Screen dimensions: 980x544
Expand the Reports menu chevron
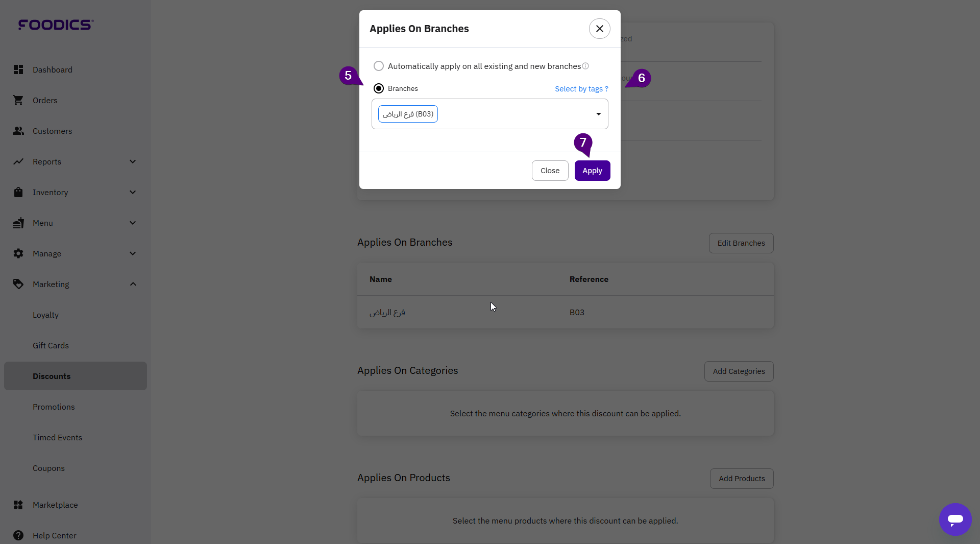click(x=133, y=161)
